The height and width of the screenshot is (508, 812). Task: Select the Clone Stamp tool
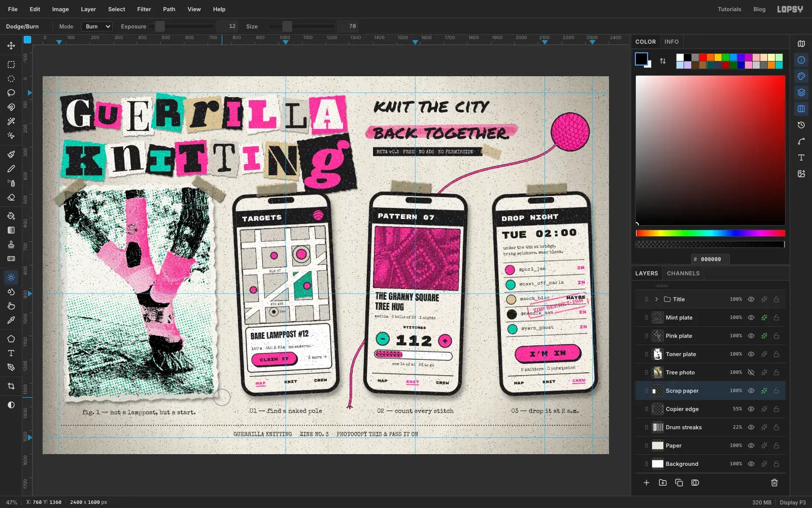[x=11, y=244]
